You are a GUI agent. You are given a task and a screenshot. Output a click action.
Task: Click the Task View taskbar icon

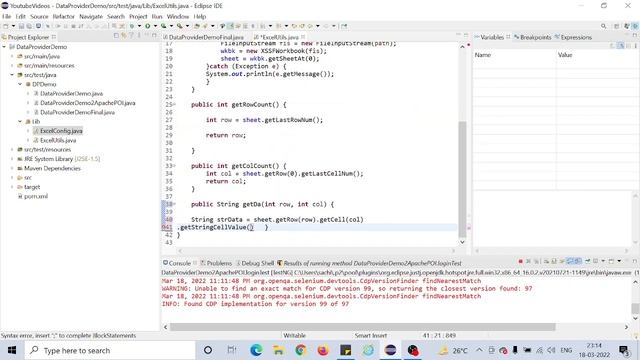click(x=231, y=350)
